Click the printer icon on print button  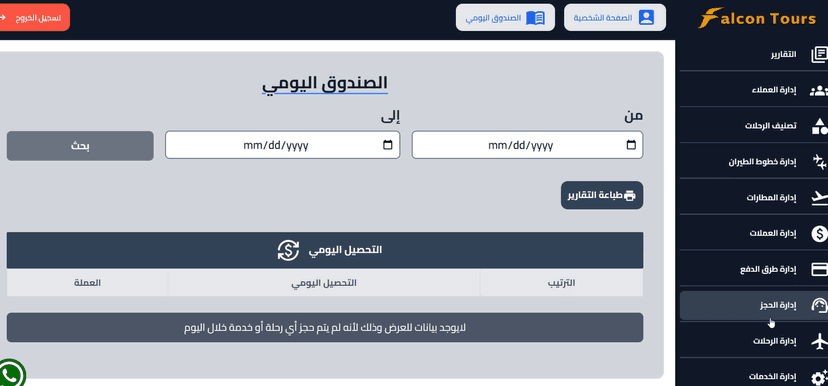(630, 195)
